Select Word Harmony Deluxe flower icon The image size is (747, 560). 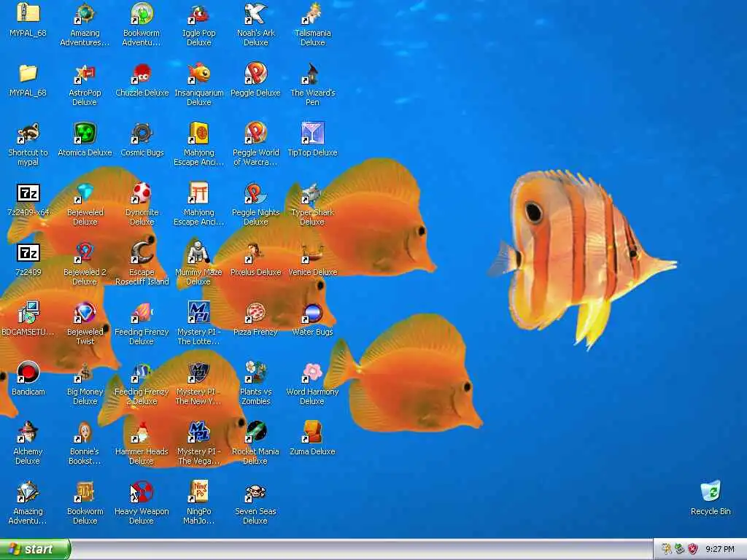312,373
